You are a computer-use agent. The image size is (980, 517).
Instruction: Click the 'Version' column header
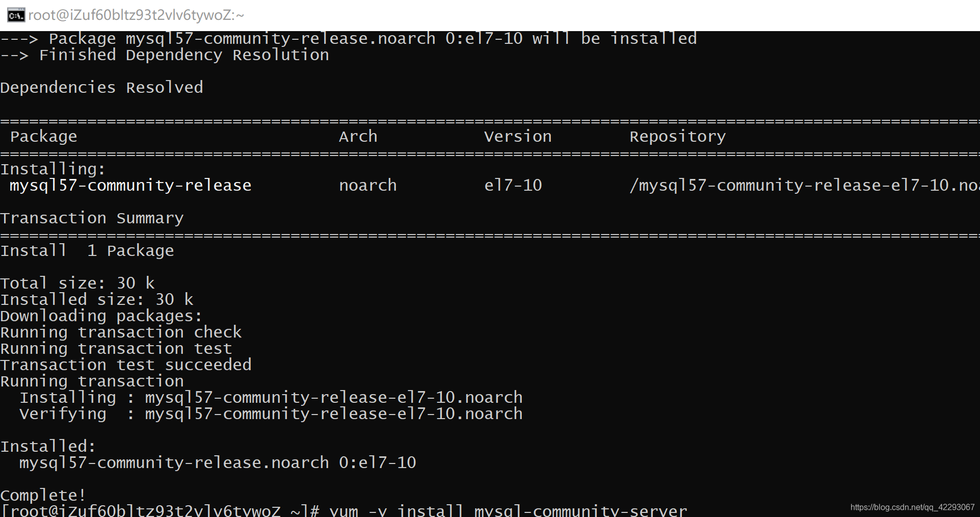(x=518, y=137)
